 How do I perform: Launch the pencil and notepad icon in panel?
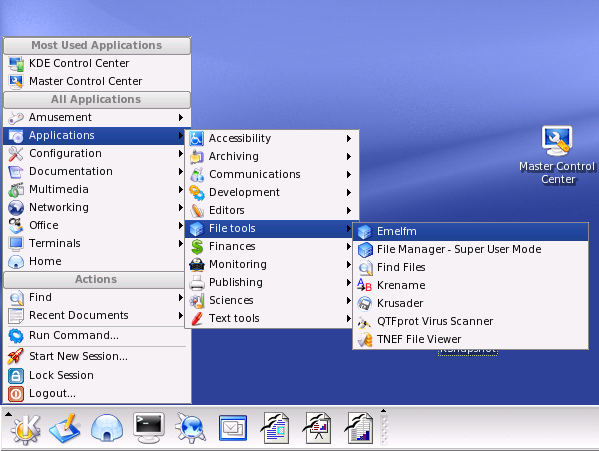coord(65,428)
